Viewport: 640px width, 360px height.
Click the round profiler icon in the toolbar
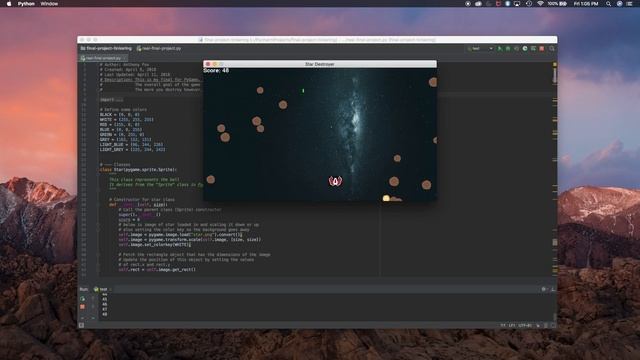pos(525,49)
